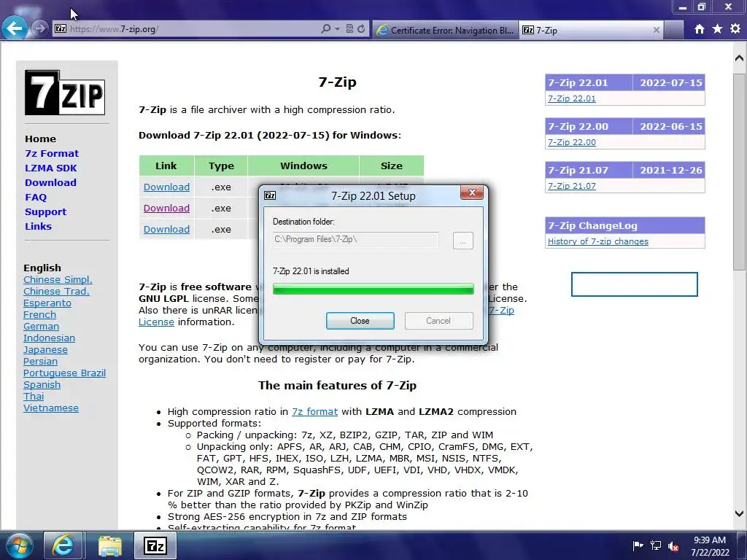Select Chinese Trad. language

[56, 292]
